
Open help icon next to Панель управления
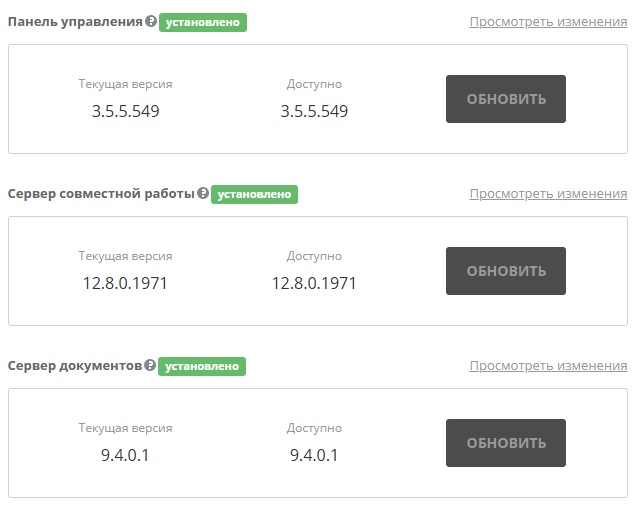coord(151,21)
